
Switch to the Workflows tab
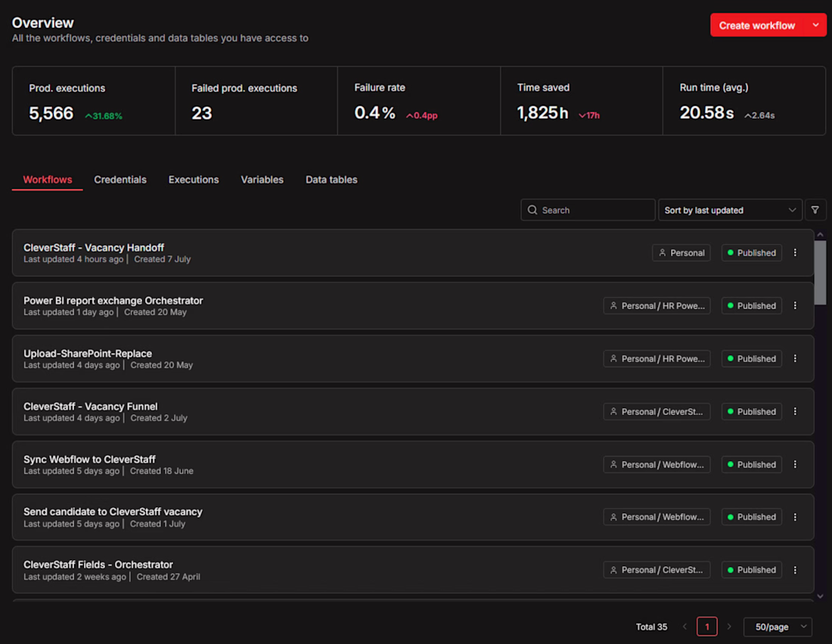point(47,180)
